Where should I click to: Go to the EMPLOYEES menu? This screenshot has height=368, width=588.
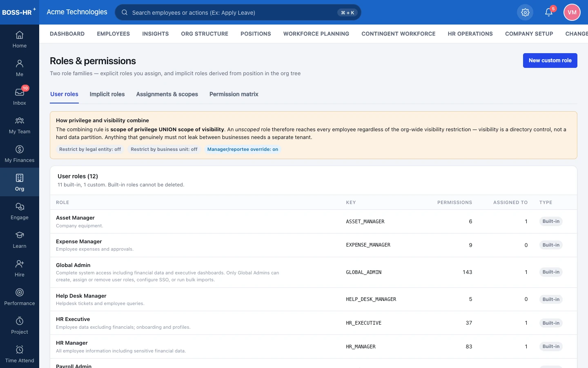[114, 34]
